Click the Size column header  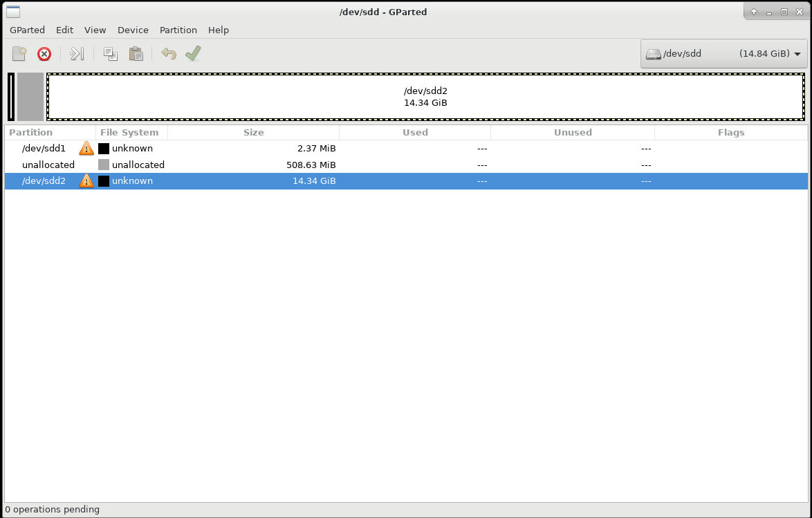point(254,133)
